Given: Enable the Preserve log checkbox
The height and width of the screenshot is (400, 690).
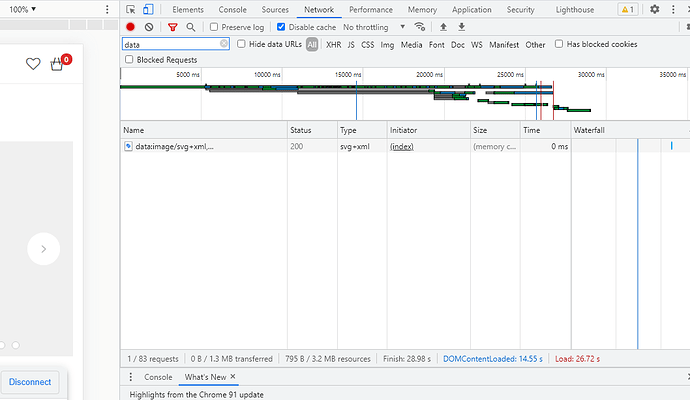Looking at the screenshot, I should pos(214,27).
